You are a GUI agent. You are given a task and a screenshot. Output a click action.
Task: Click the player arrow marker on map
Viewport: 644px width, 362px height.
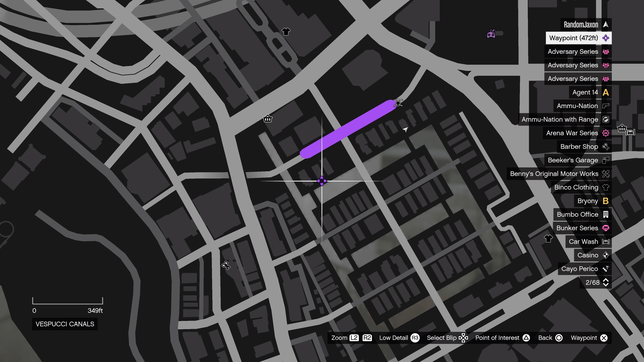405,129
